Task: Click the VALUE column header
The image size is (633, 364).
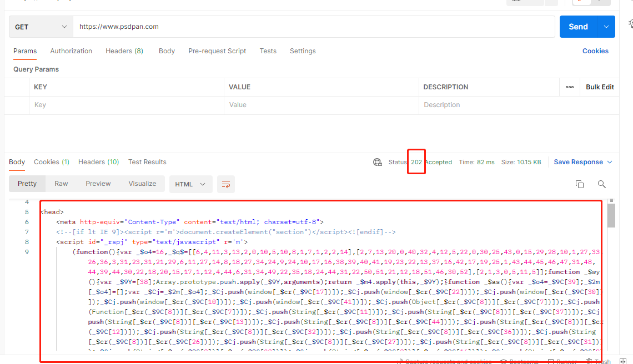Action: 239,87
